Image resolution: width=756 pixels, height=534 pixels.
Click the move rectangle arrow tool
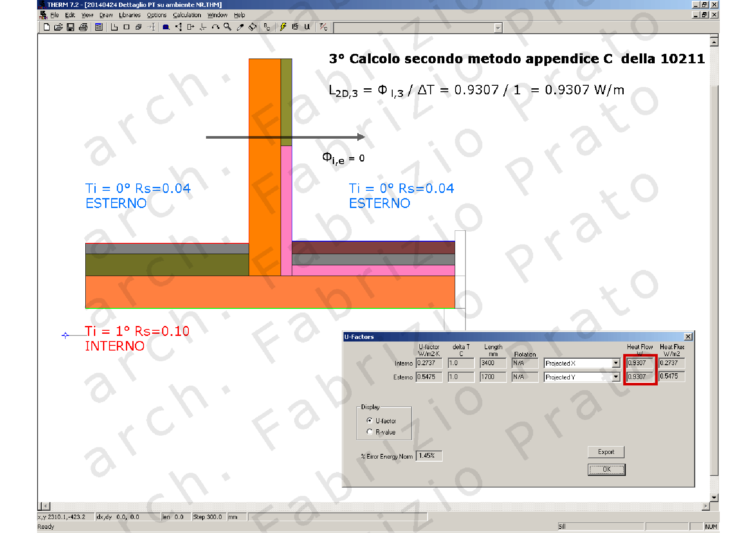point(191,27)
